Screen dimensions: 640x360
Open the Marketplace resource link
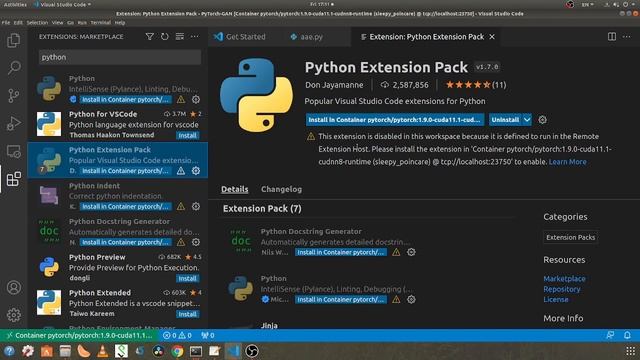tap(564, 278)
